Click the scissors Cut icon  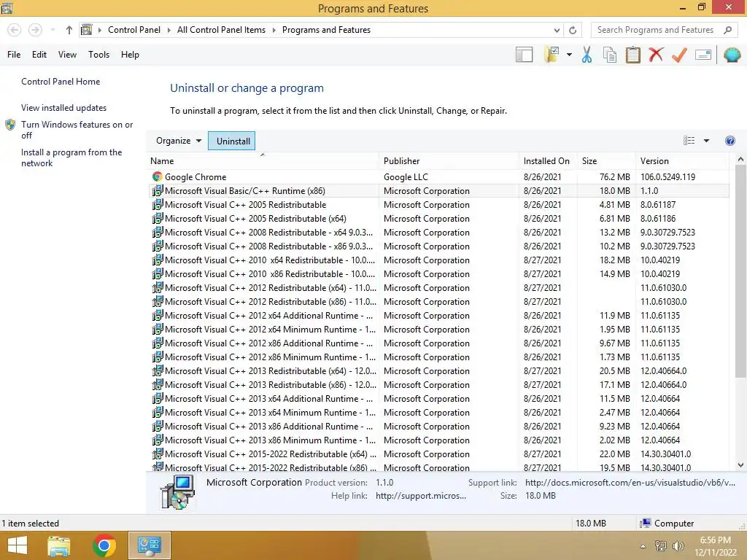click(x=587, y=55)
